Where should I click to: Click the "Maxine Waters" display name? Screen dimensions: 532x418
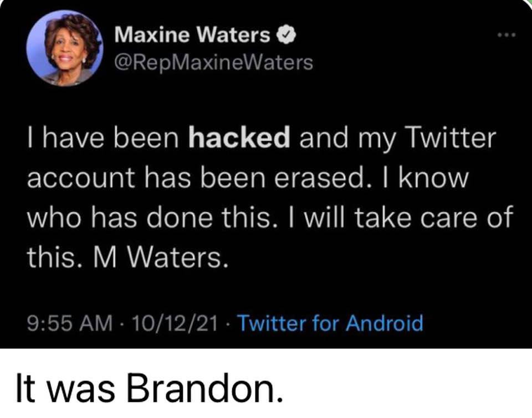tap(192, 36)
